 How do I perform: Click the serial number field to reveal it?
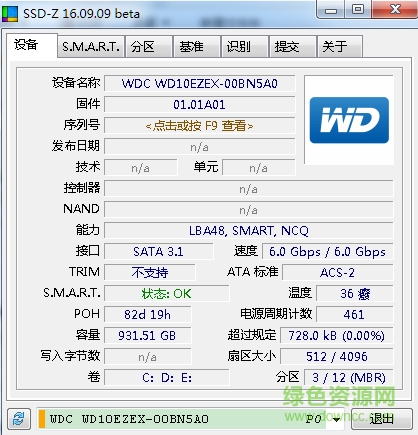click(200, 126)
